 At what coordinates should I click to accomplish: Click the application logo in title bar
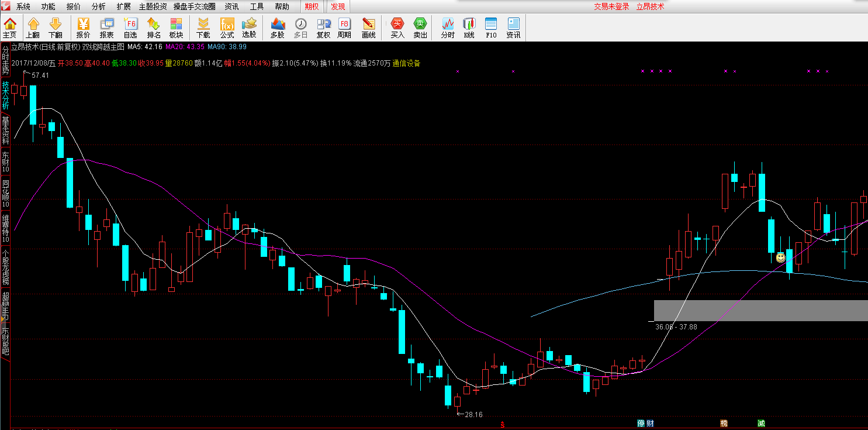pos(6,6)
